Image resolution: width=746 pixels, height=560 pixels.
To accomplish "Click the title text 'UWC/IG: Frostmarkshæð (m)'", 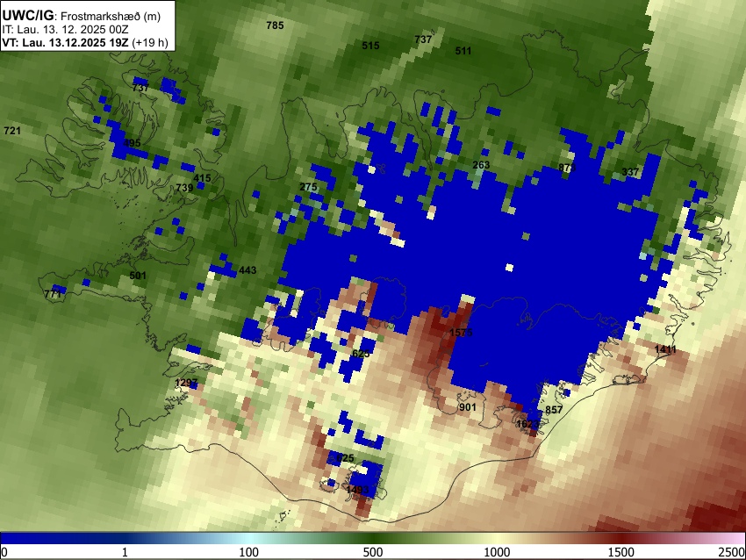I will pos(81,16).
